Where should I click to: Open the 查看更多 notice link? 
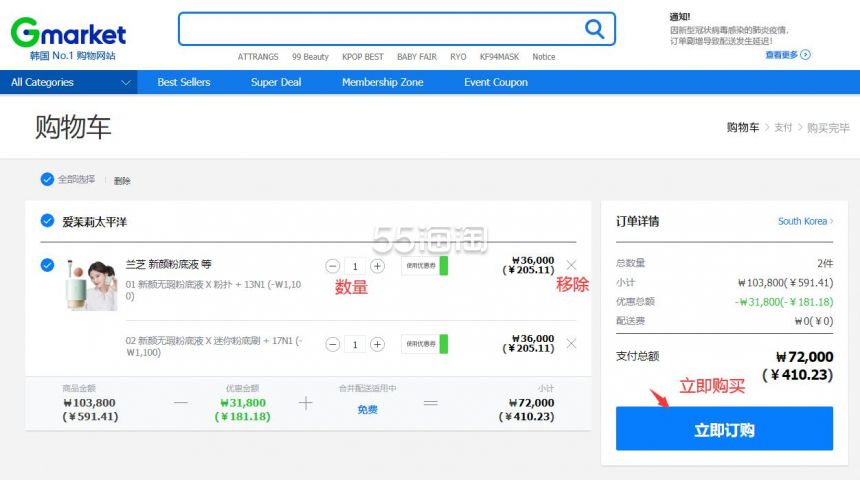788,54
